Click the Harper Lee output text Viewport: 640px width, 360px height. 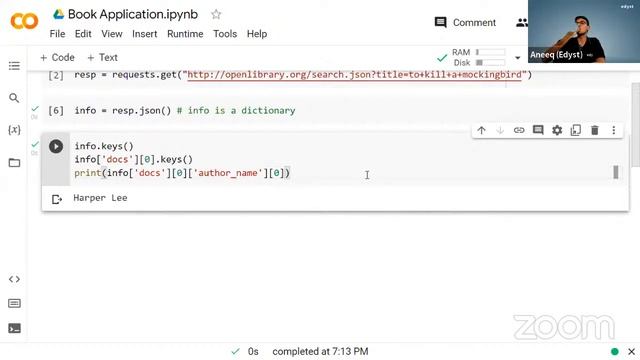[100, 198]
